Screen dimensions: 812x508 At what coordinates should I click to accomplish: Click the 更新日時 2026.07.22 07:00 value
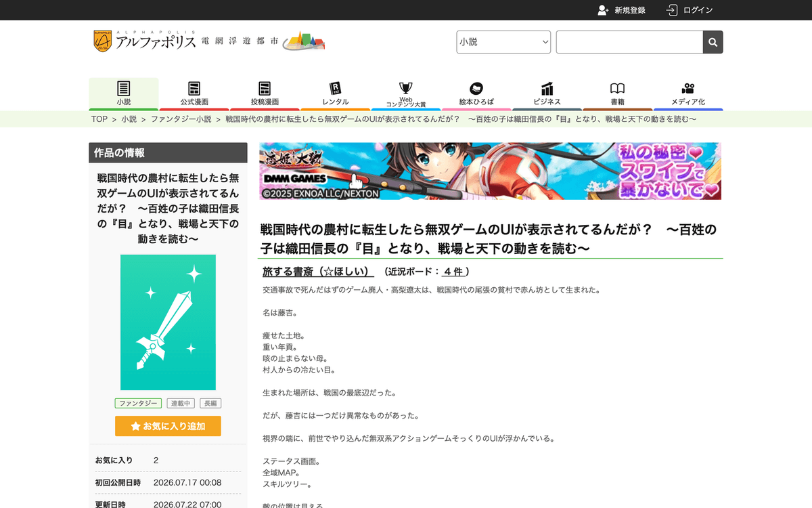tap(187, 504)
